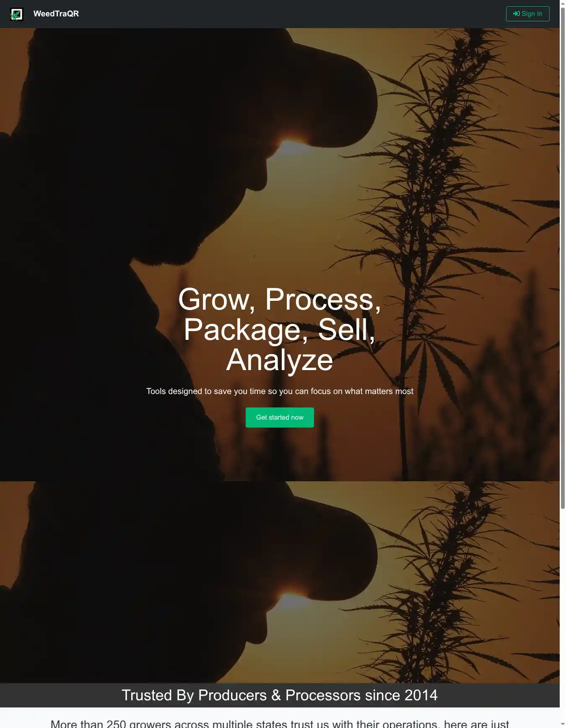The image size is (566, 728).
Task: Click the arrow icon inside Sign In
Action: click(516, 14)
